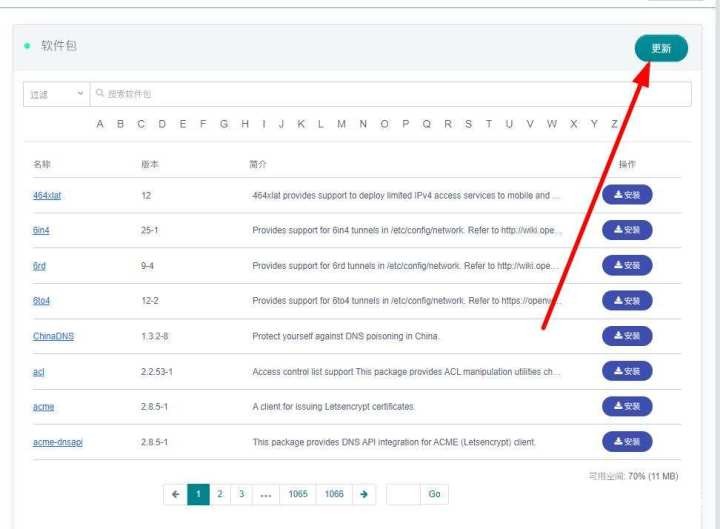This screenshot has width=720, height=529.
Task: Filter packages by letter O
Action: tap(384, 124)
